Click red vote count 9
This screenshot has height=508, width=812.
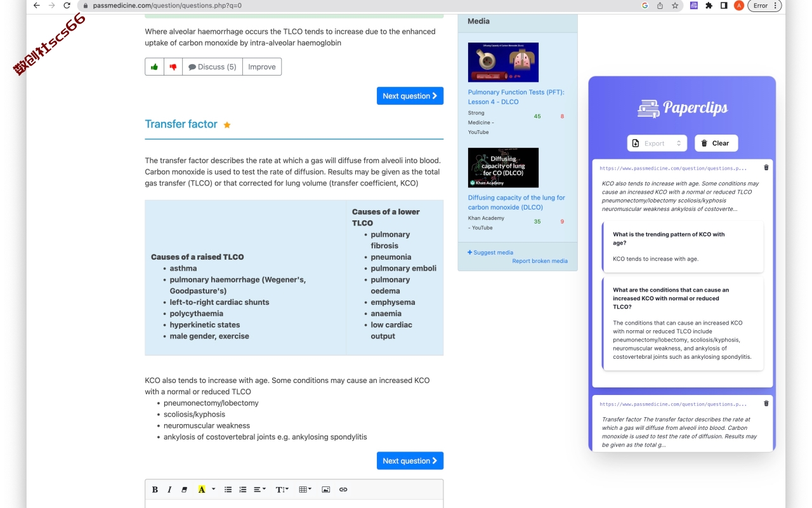click(562, 222)
